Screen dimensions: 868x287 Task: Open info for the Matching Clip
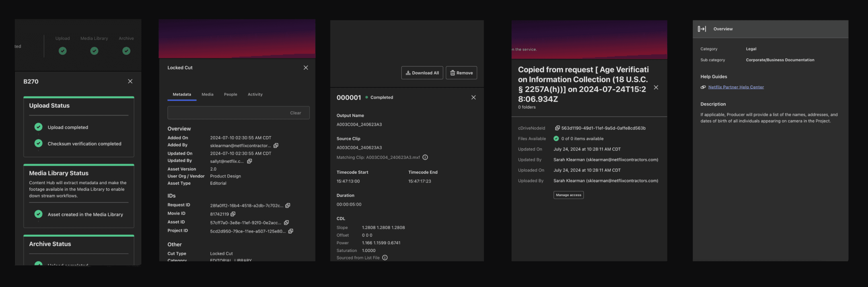(x=425, y=157)
